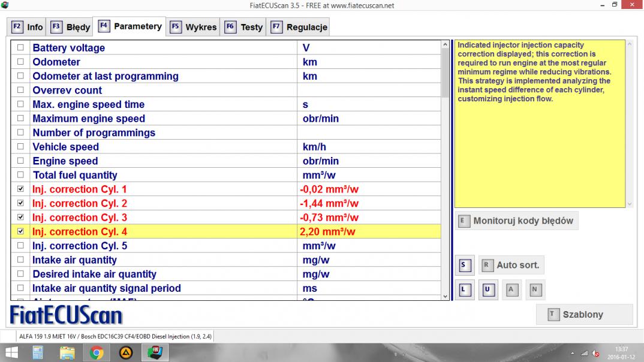This screenshot has width=644, height=362.
Task: Click the greyed A key button
Action: coord(511,289)
